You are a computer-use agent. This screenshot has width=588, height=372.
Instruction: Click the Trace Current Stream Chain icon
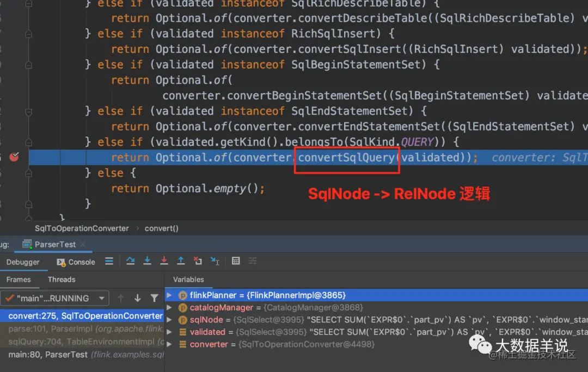[x=253, y=261]
